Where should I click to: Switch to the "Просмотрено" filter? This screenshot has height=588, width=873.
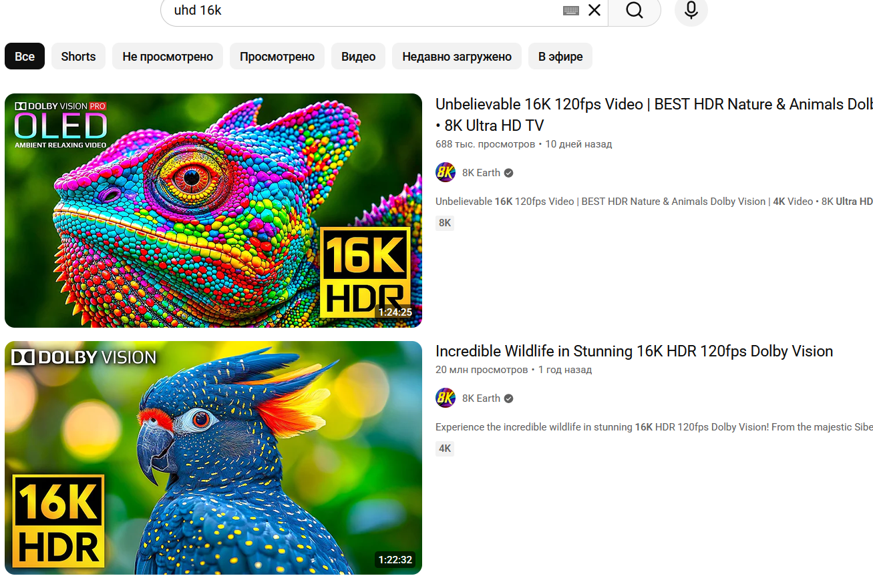(277, 57)
